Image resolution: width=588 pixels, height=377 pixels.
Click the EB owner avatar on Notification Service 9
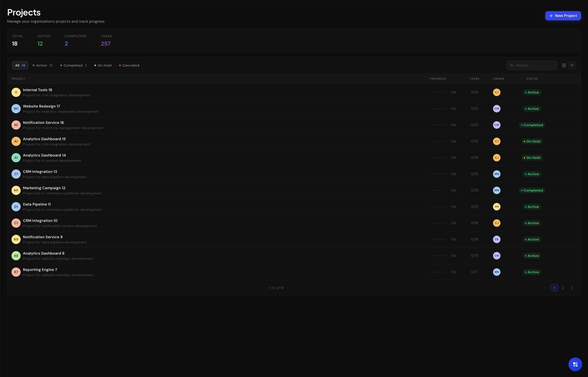tap(496, 239)
